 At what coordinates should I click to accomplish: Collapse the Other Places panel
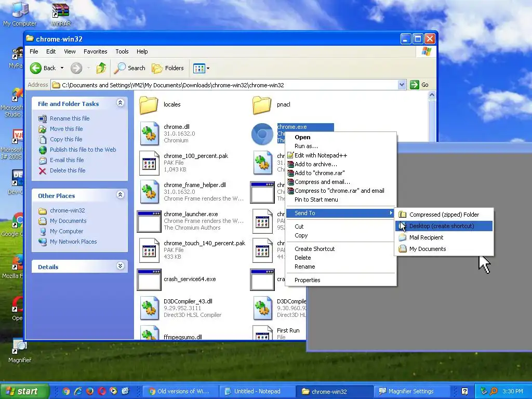tap(120, 194)
